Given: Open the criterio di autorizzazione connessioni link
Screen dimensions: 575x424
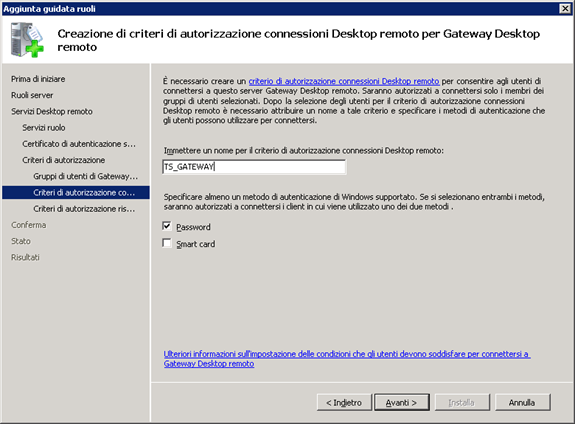Looking at the screenshot, I should [x=344, y=81].
